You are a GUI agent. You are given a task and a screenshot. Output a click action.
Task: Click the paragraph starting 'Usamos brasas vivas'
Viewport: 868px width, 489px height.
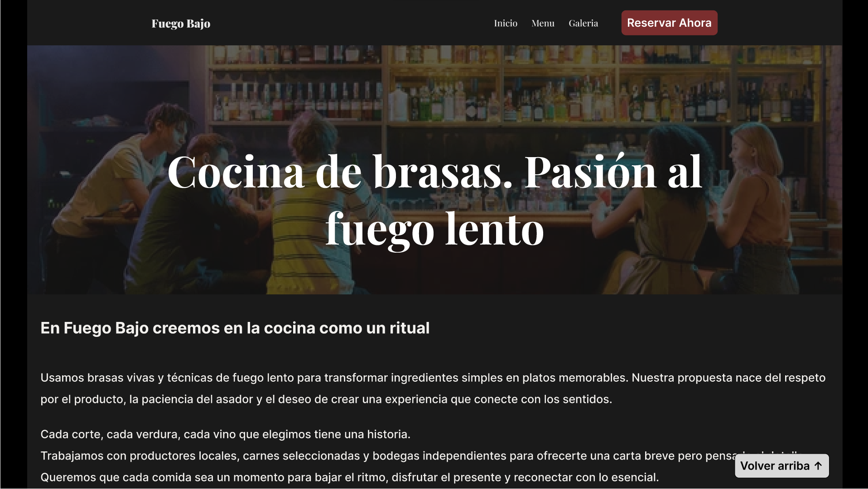433,388
